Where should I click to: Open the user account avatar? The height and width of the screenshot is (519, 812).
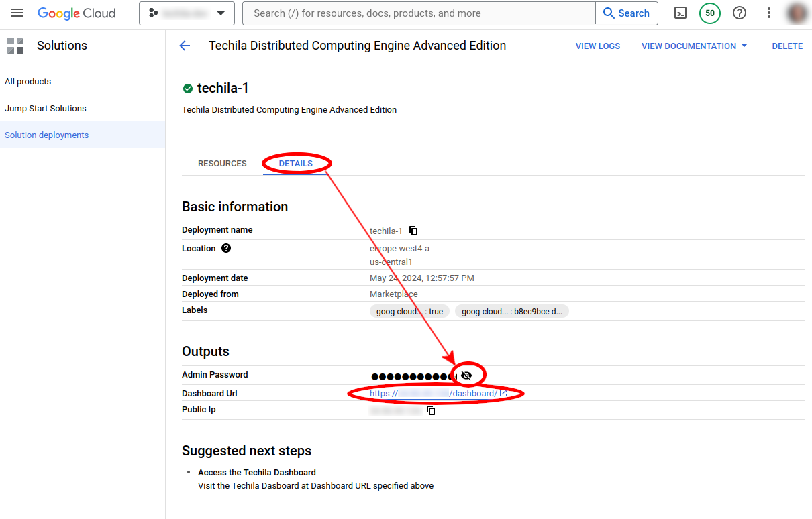click(x=797, y=13)
